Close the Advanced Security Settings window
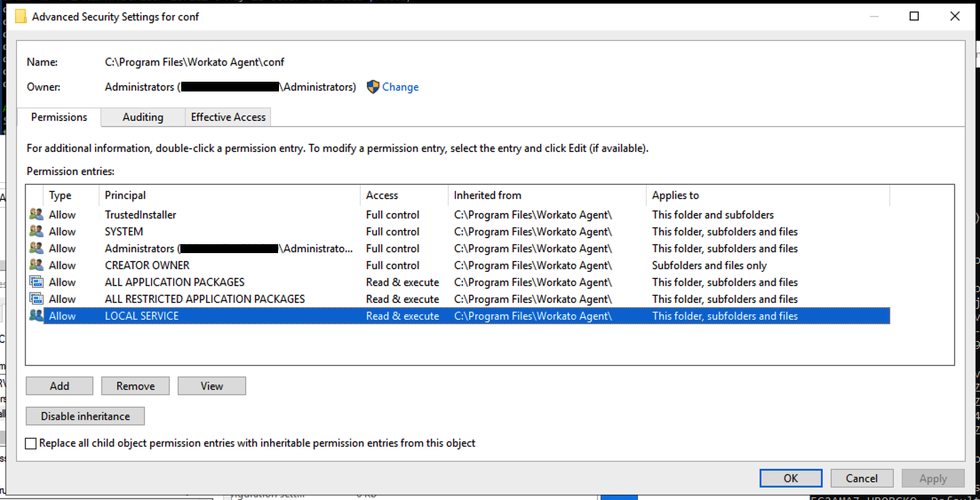The width and height of the screenshot is (980, 500). 954,17
